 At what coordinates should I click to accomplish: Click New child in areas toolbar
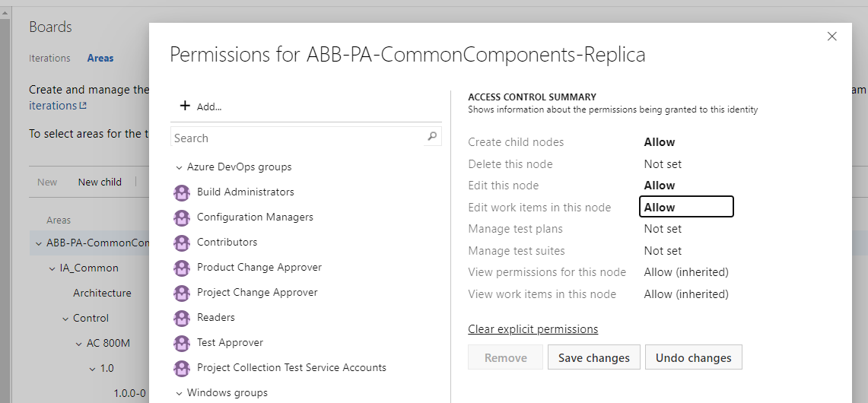pyautogui.click(x=100, y=182)
